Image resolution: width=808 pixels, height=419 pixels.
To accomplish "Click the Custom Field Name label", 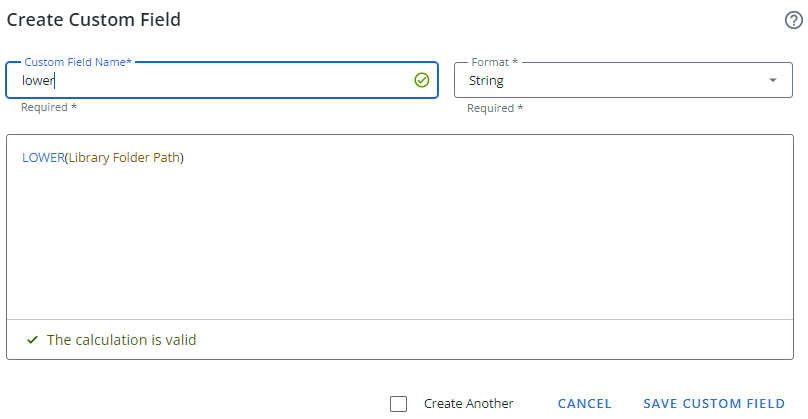I will (x=78, y=62).
